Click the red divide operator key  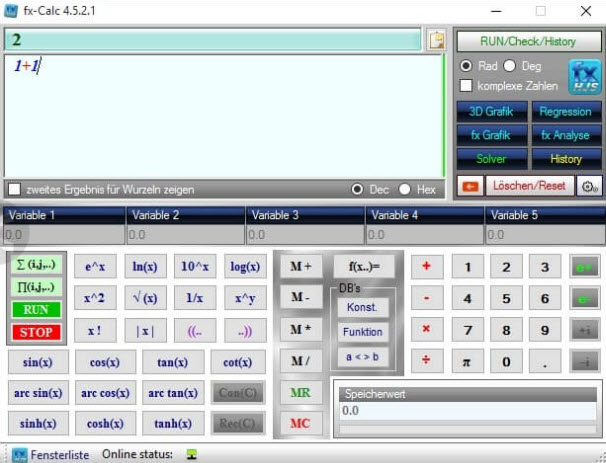point(427,361)
